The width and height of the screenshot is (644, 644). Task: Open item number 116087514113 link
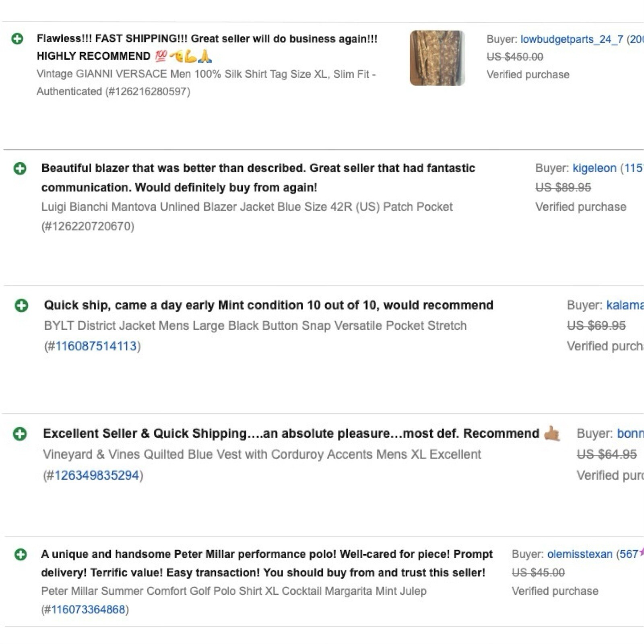click(x=96, y=346)
